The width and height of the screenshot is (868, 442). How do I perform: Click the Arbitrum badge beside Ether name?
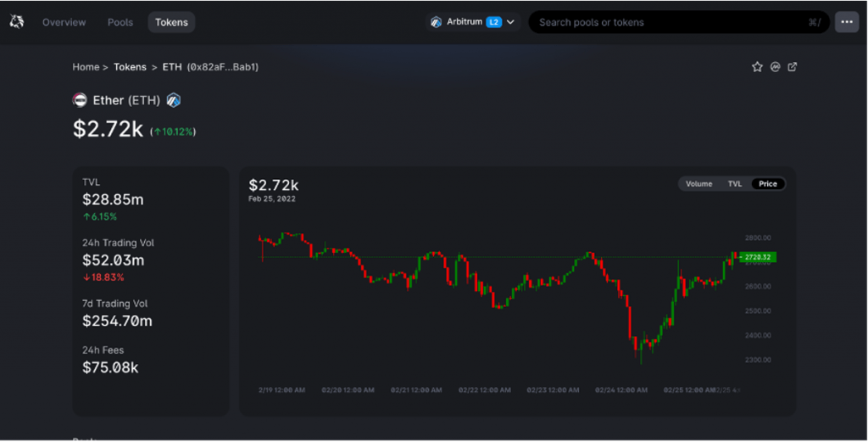[x=174, y=100]
